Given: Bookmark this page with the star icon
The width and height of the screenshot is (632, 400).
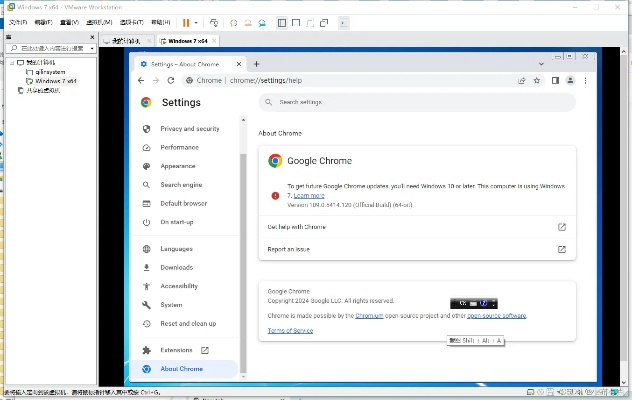Looking at the screenshot, I should click(x=538, y=80).
